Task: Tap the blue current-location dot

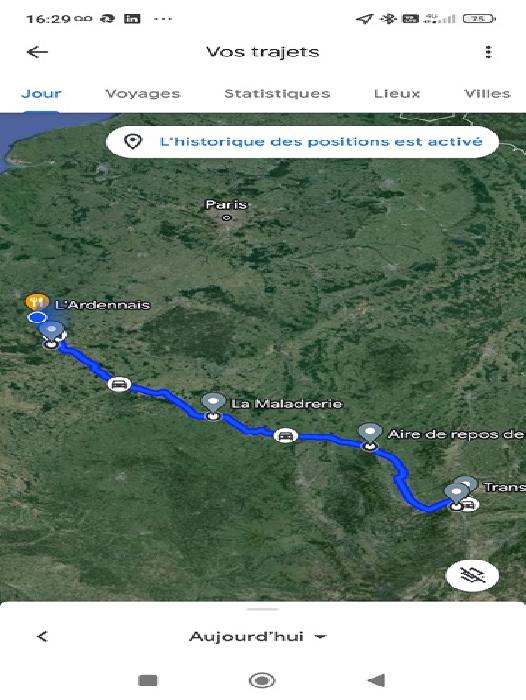Action: coord(37,318)
